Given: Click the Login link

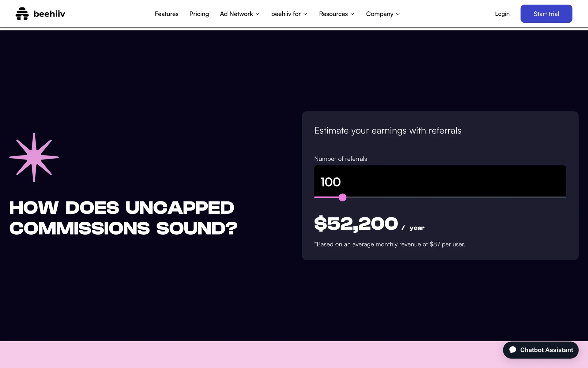Looking at the screenshot, I should tap(502, 14).
